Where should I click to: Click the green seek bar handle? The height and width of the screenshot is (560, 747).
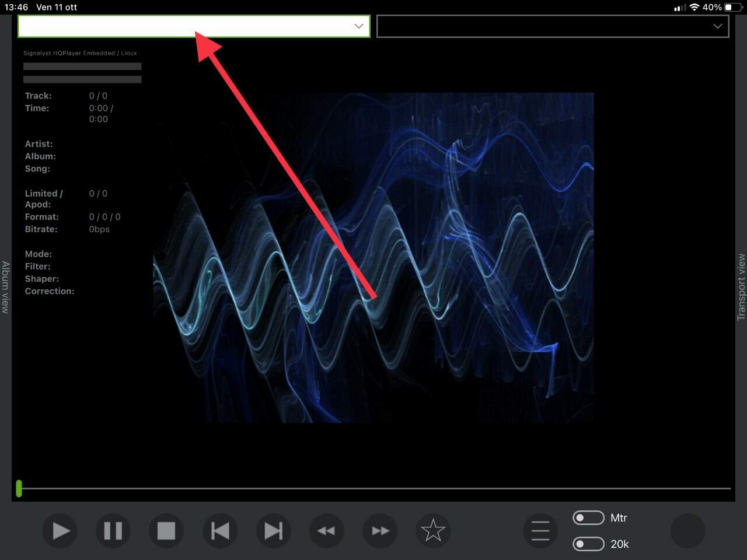(x=19, y=488)
